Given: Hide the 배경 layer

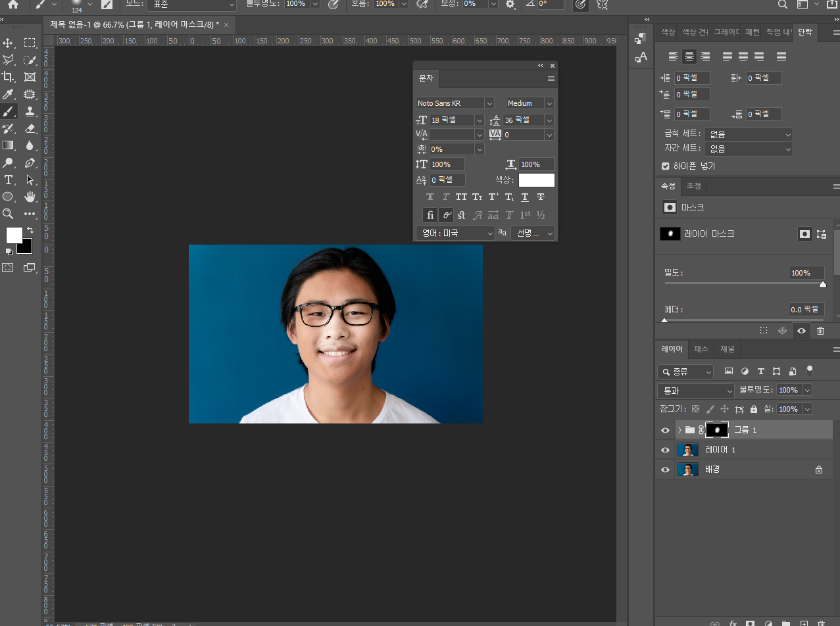Looking at the screenshot, I should (x=665, y=469).
